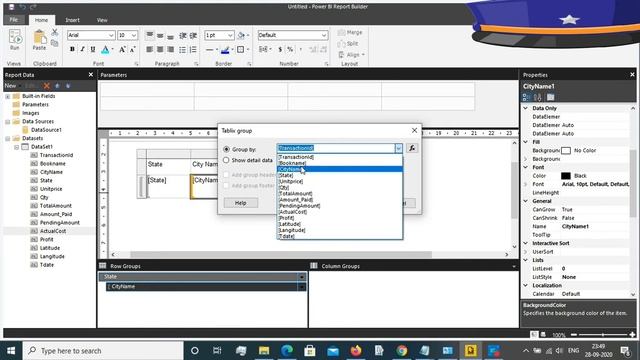The image size is (640, 360).
Task: Select [CityName] in dropdown list
Action: coord(340,169)
